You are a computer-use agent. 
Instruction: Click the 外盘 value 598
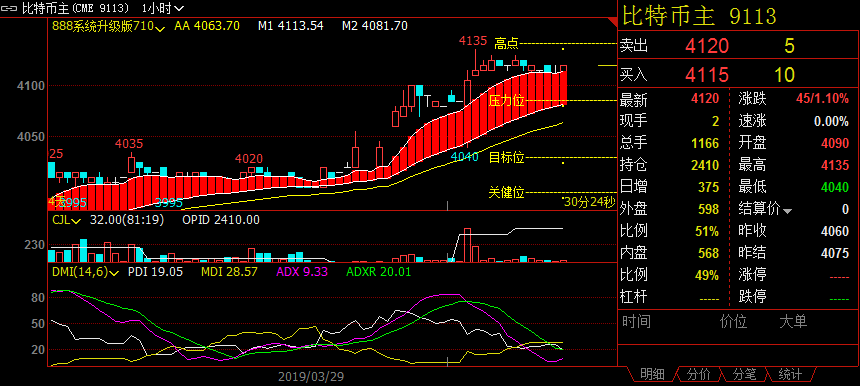coord(708,209)
